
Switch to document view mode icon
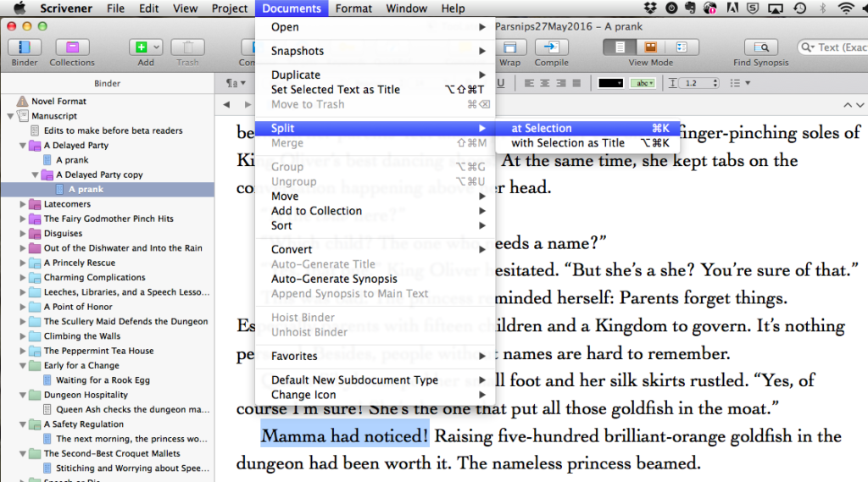point(620,47)
